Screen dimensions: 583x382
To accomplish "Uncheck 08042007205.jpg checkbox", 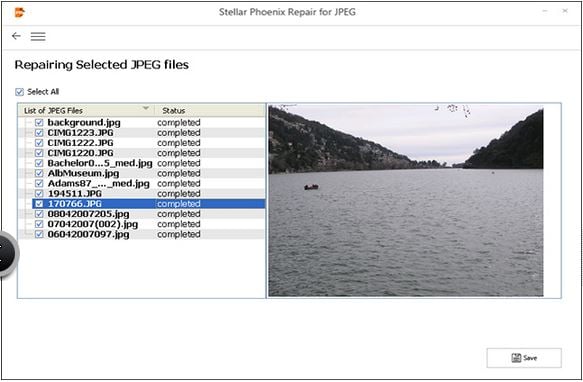I will (39, 214).
